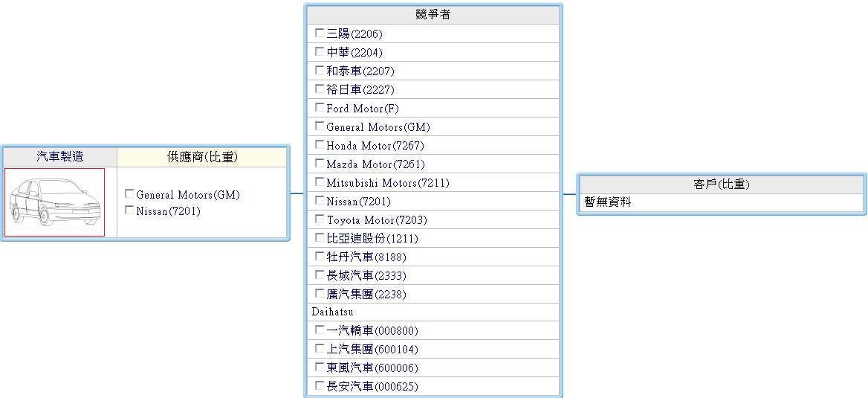The height and width of the screenshot is (398, 868).
Task: Tick the 上汽集團(600104) checkbox
Action: pyautogui.click(x=320, y=349)
